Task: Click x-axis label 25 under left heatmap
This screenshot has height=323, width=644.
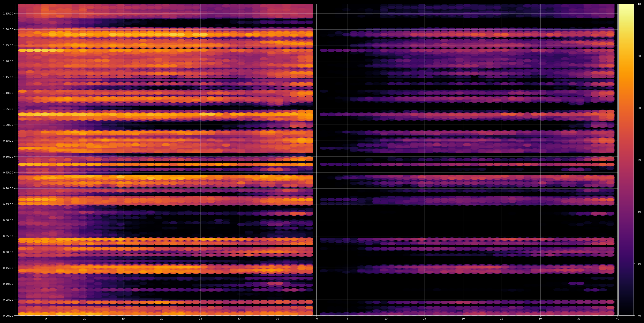Action: (x=200, y=319)
